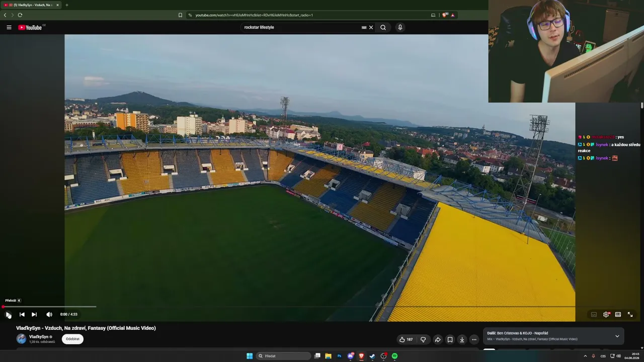Open Steam from the taskbar
Screen dimensions: 644x362
click(x=372, y=356)
